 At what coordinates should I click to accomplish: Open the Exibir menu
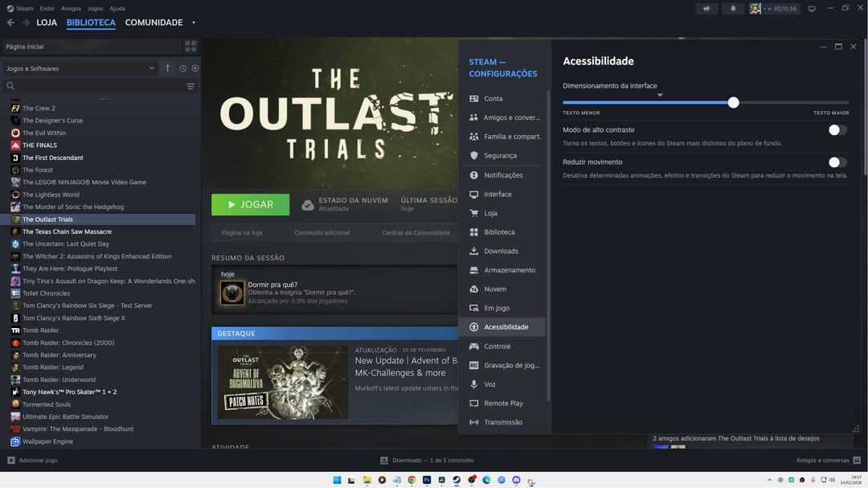coord(47,8)
